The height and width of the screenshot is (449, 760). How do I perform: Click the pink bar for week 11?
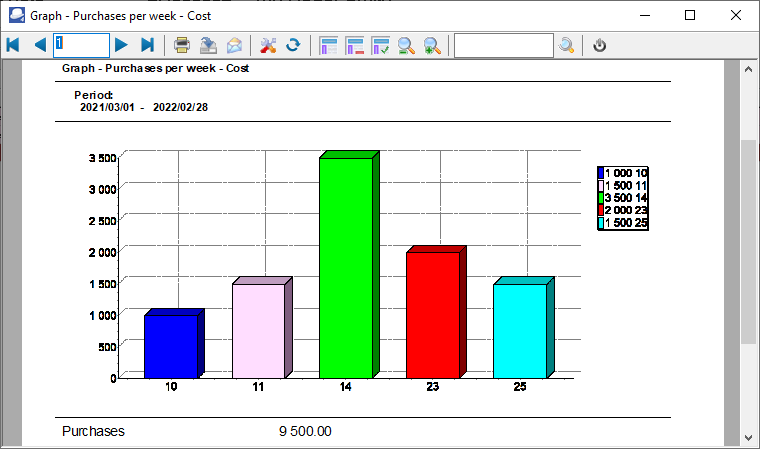coord(259,331)
